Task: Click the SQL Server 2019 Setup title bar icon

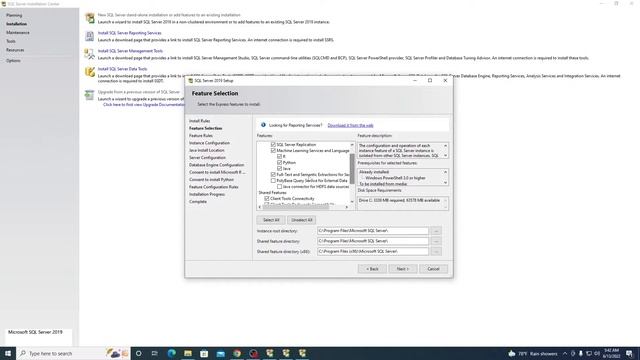Action: 191,80
